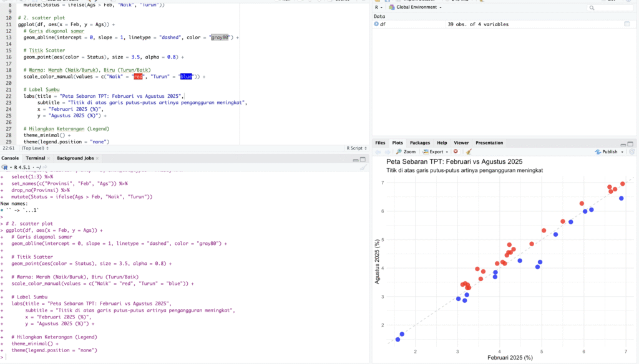Screen dimensions: 639x364
Task: Maximize the Plots pane
Action: [x=630, y=143]
